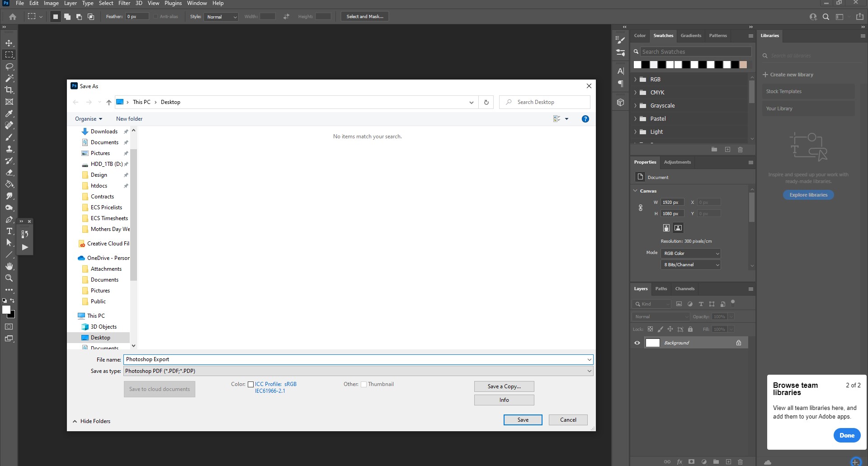
Task: Enable the Anti-alias checkbox
Action: point(156,16)
